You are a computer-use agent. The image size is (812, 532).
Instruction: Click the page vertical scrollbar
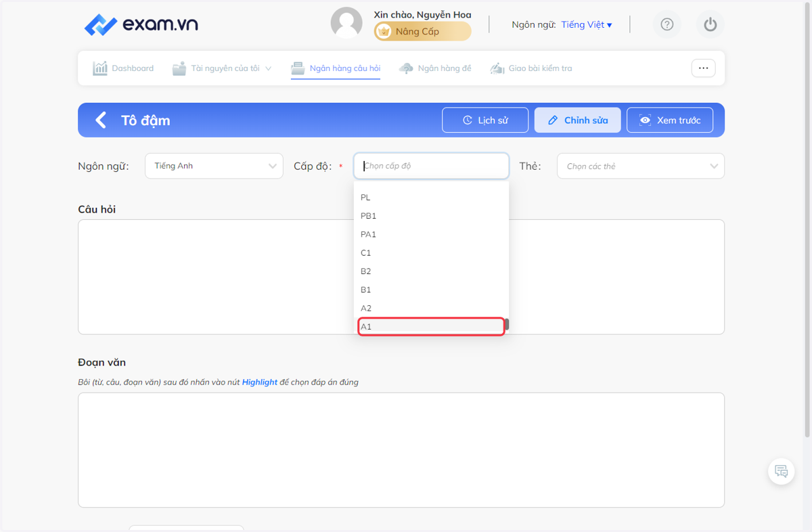808,219
